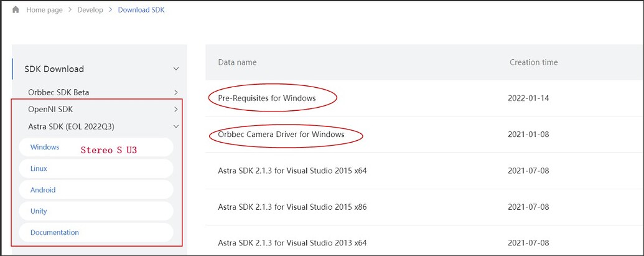Expand the Orbbec SDK Beta arrow

pyautogui.click(x=176, y=92)
